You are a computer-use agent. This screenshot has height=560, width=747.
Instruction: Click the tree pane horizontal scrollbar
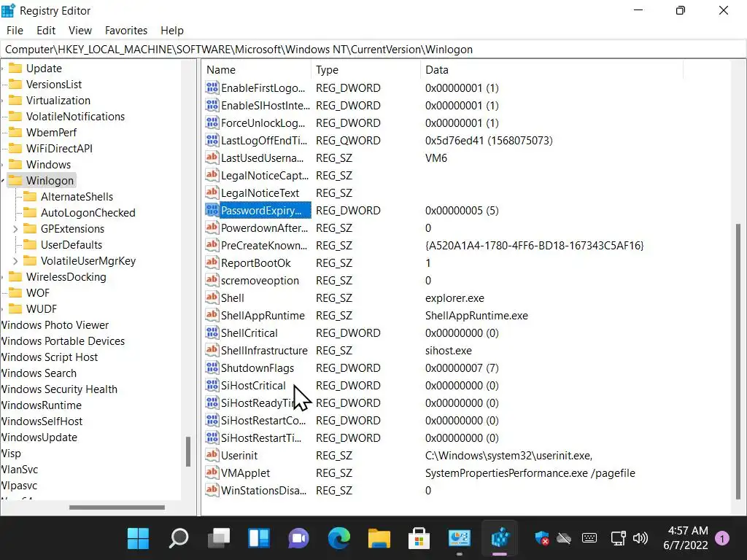point(117,507)
